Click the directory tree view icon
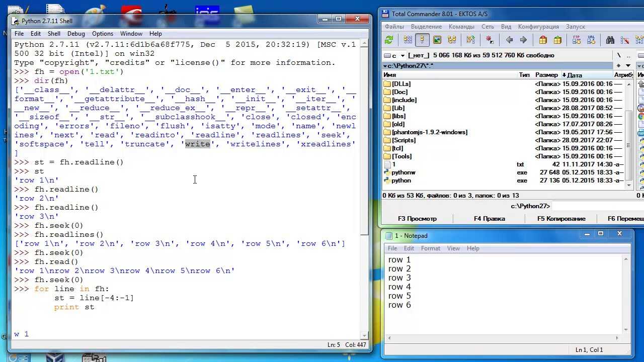Viewport: 644px width, 362px height. tap(452, 40)
